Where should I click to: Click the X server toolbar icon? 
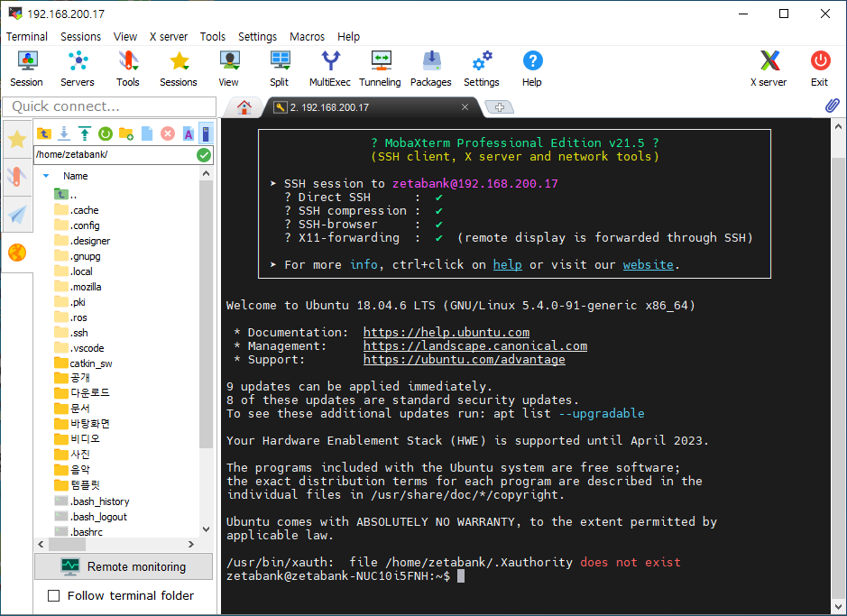769,69
